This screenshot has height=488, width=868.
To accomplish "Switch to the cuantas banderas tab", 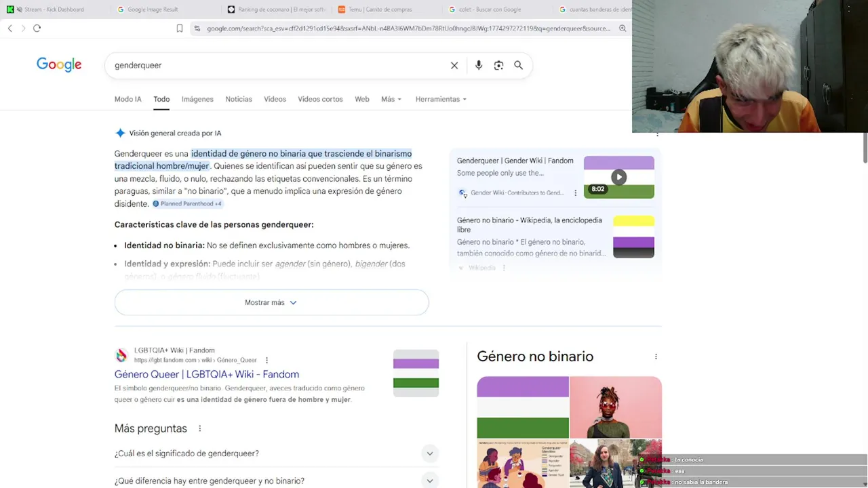I will pyautogui.click(x=594, y=9).
